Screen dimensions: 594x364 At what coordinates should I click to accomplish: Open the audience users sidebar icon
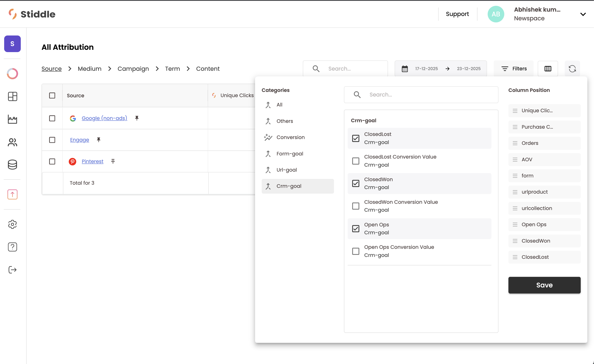(x=12, y=142)
